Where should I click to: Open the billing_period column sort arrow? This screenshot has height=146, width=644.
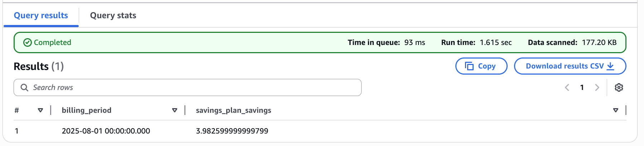pos(175,110)
